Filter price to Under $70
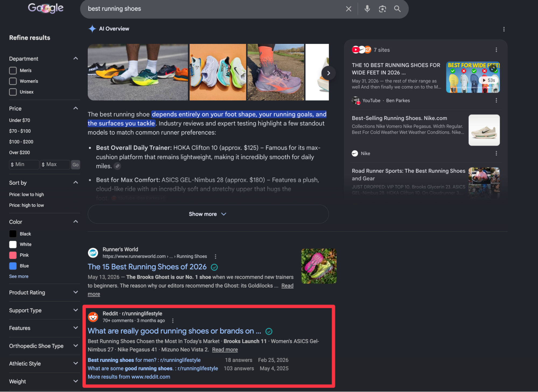Image resolution: width=538 pixels, height=392 pixels. (x=20, y=120)
